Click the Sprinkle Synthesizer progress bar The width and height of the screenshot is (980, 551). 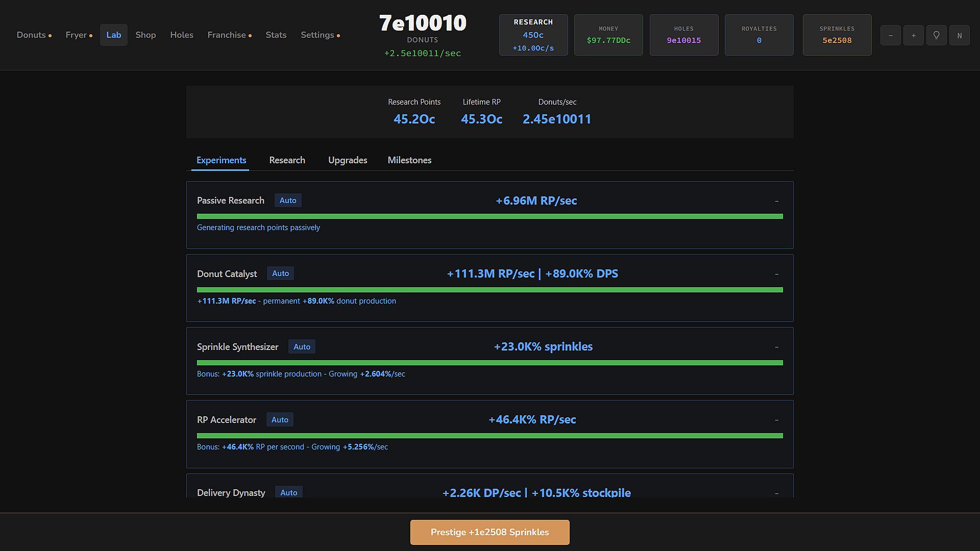click(490, 363)
